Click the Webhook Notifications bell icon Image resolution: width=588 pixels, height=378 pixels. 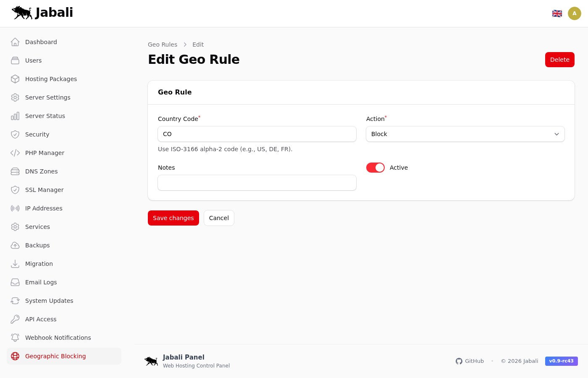pos(15,338)
